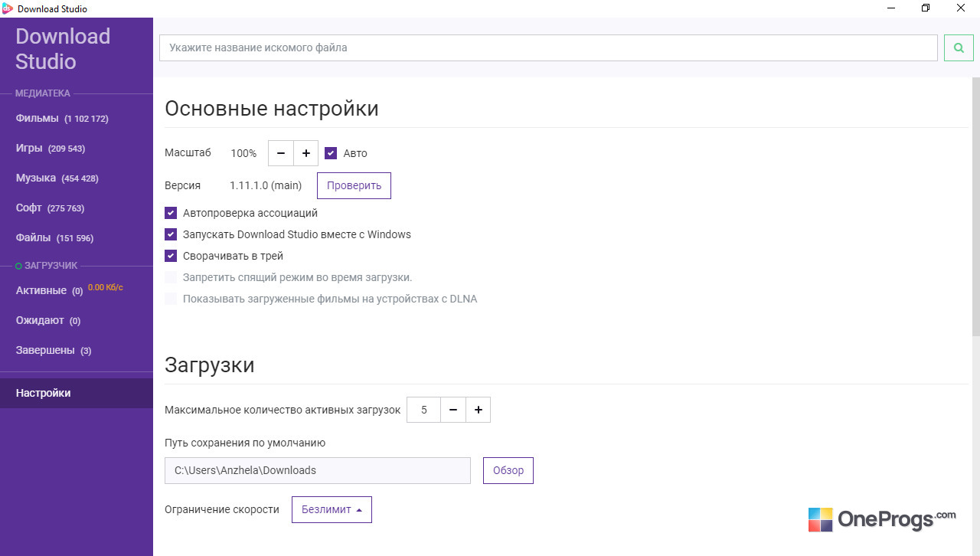Raise maximum active downloads with plus
The width and height of the screenshot is (980, 556).
click(x=478, y=410)
